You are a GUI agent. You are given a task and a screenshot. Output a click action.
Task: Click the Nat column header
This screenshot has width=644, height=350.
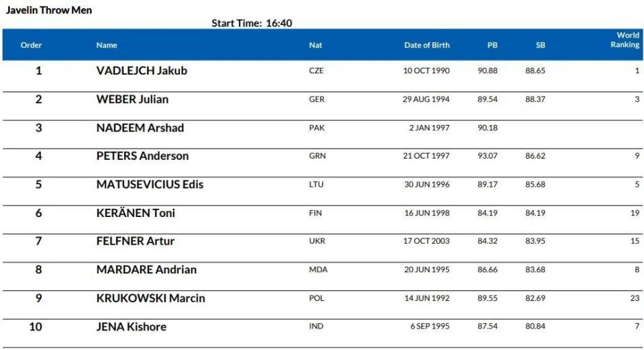click(315, 45)
